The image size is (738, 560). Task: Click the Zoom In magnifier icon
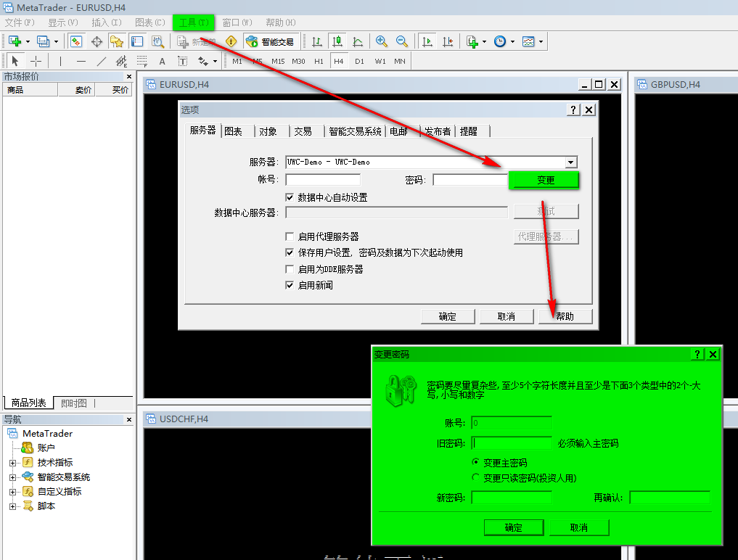380,41
